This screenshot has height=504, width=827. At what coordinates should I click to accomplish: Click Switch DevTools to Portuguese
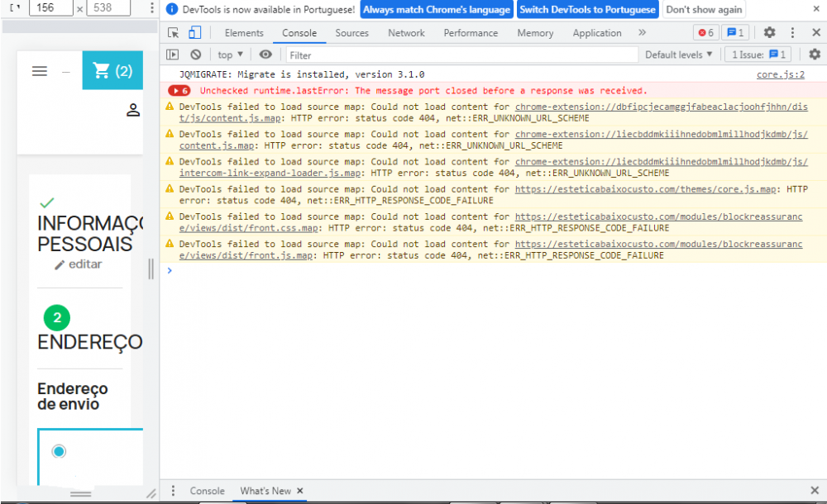[587, 9]
